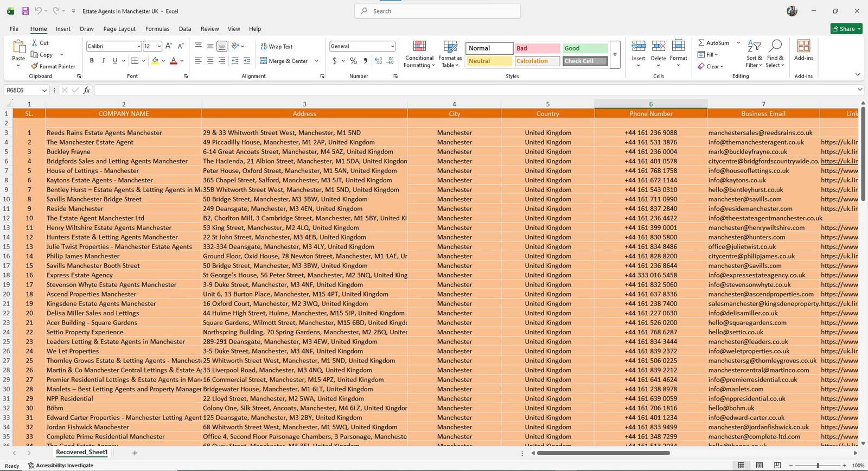Toggle Italic formatting

[103, 61]
